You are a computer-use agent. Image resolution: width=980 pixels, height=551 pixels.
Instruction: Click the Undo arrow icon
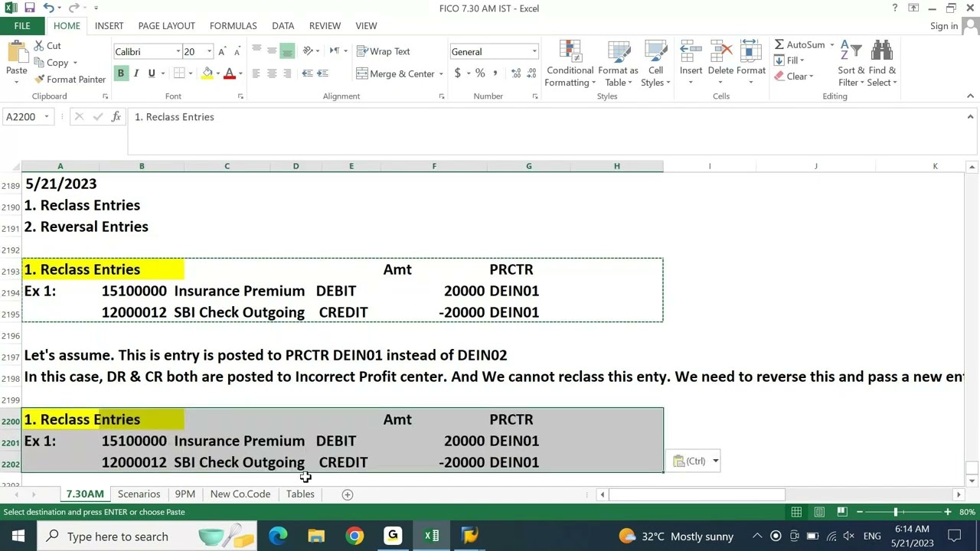[x=48, y=8]
